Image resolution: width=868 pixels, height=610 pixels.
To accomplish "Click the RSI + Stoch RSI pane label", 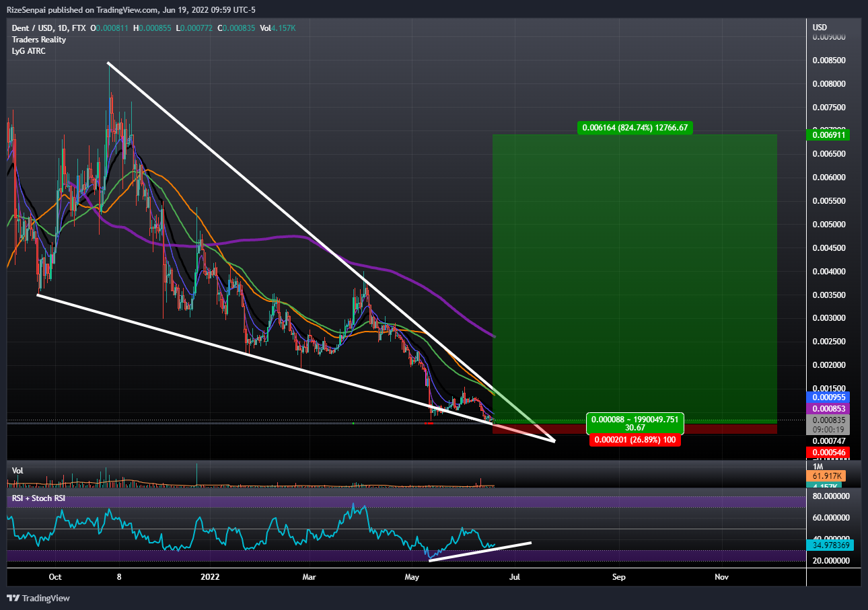I will click(40, 500).
